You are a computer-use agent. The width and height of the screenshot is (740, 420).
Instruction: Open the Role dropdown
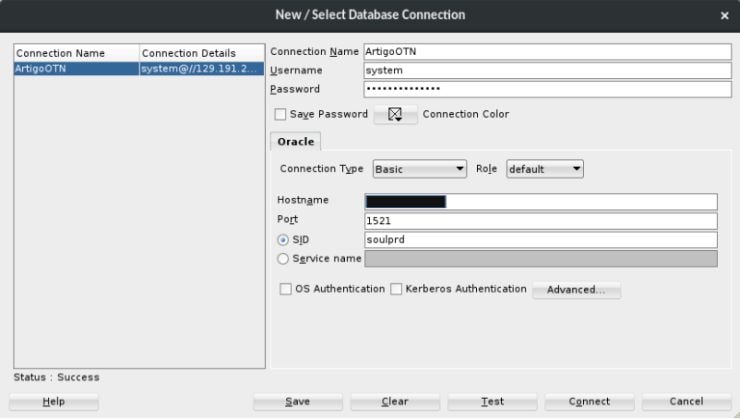[545, 169]
